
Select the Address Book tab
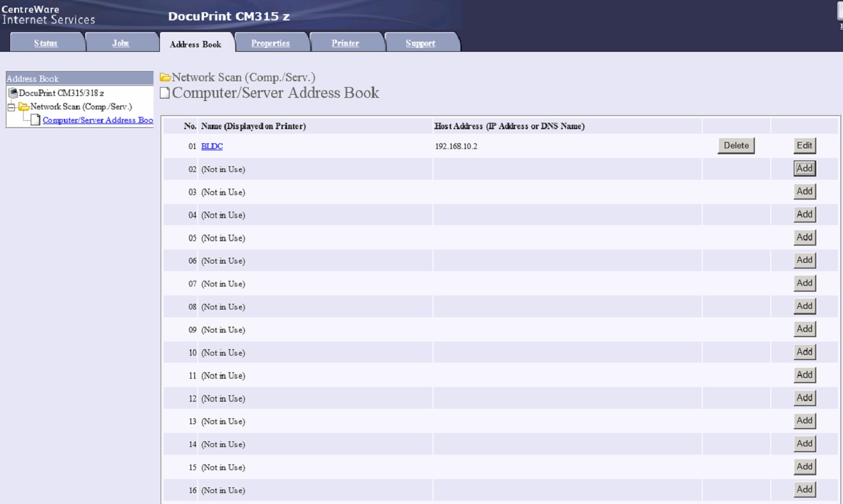coord(196,43)
